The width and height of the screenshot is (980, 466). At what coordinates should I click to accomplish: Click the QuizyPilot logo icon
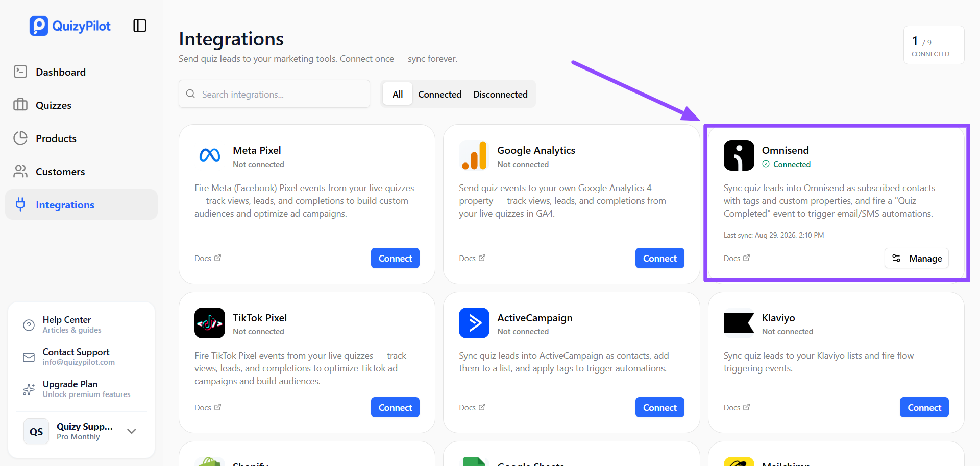point(39,26)
